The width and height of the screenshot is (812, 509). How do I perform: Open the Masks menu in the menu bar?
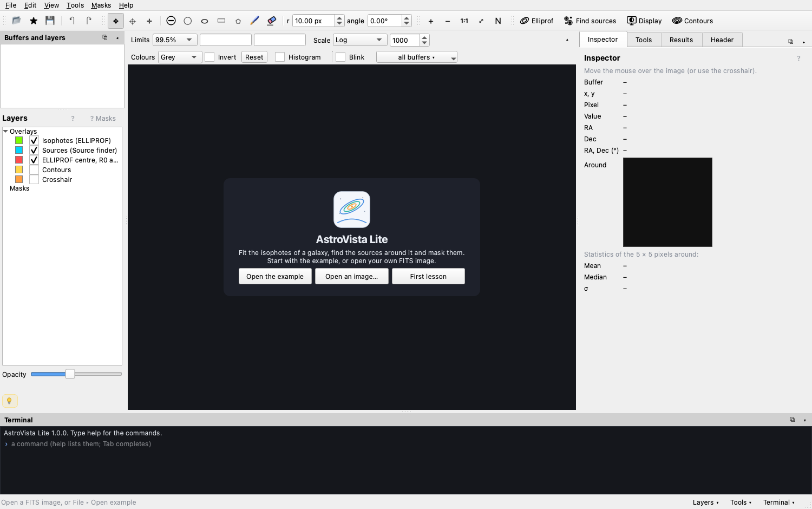(101, 5)
